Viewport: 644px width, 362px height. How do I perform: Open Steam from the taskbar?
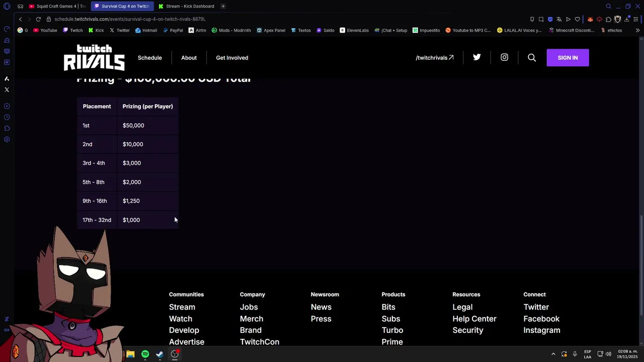coord(159,354)
